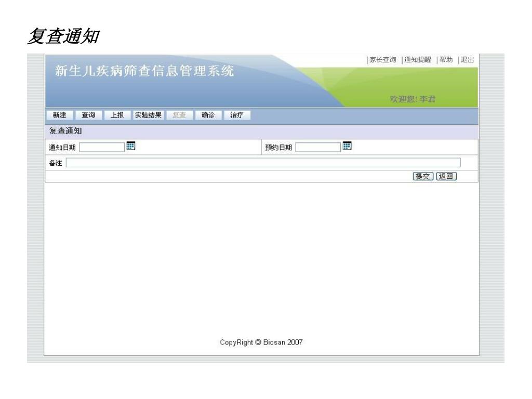This screenshot has width=532, height=399.
Task: Switch to the 实验结果 tab
Action: 148,115
